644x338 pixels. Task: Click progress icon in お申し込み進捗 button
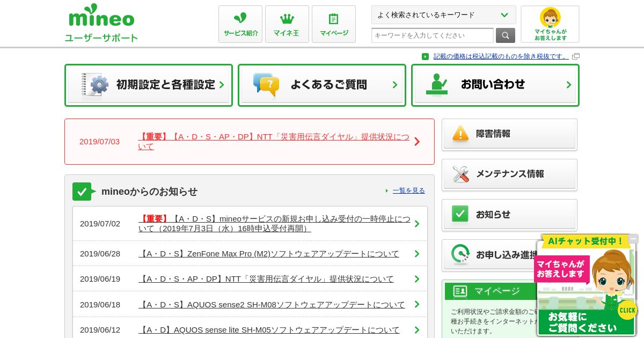click(x=460, y=254)
